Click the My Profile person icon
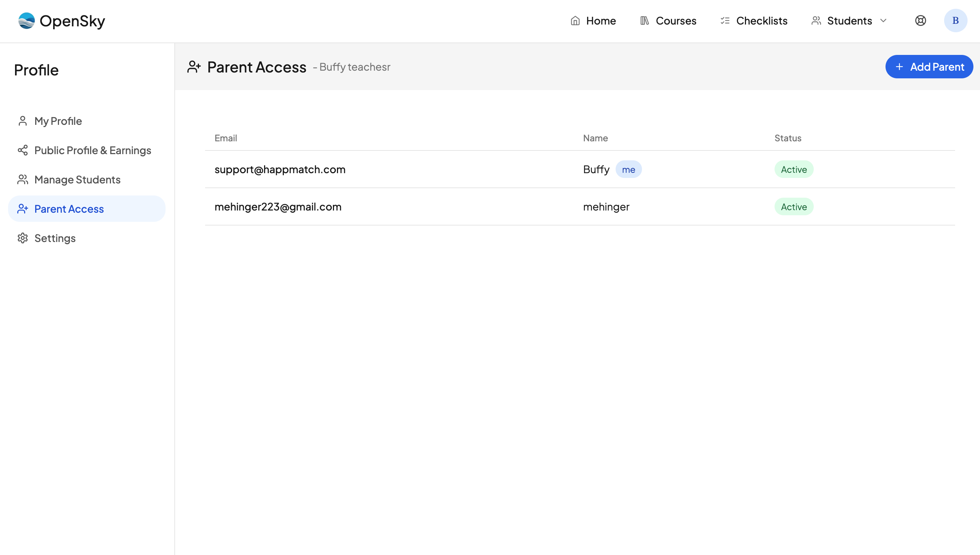The width and height of the screenshot is (980, 555). 22,121
